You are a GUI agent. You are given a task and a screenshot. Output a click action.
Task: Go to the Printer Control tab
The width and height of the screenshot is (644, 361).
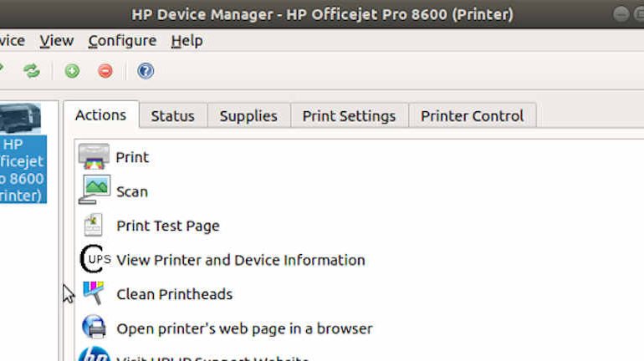click(x=472, y=116)
